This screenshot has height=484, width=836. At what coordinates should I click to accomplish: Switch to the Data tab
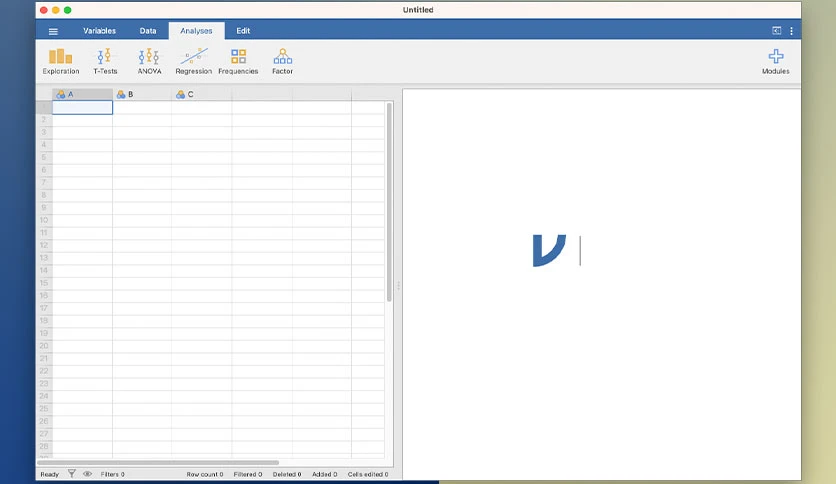point(148,31)
